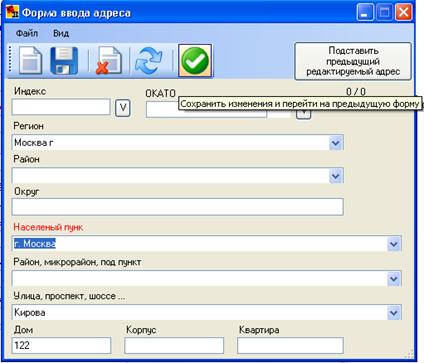Click the floppy disk save icon
Image resolution: width=424 pixels, height=363 pixels.
pyautogui.click(x=64, y=61)
